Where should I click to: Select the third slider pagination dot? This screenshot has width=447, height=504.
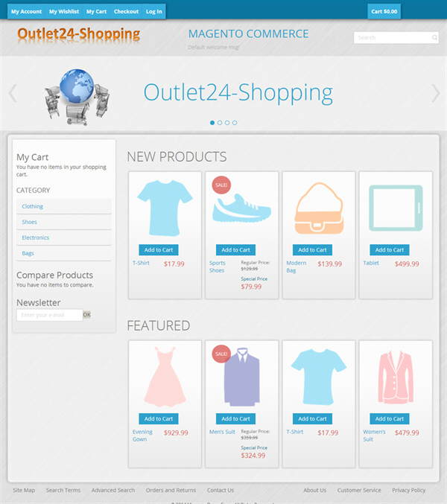[x=227, y=123]
